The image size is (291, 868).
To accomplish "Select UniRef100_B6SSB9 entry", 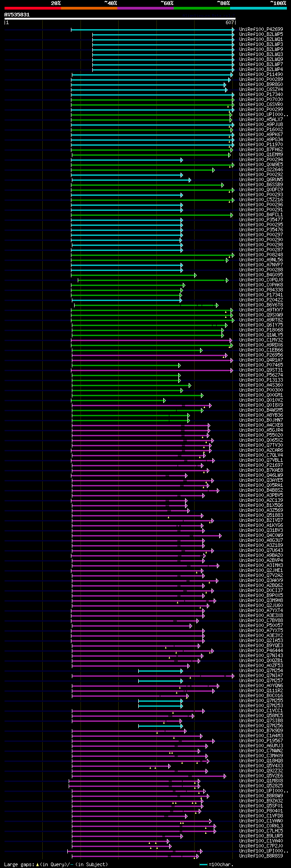I will pyautogui.click(x=261, y=184).
